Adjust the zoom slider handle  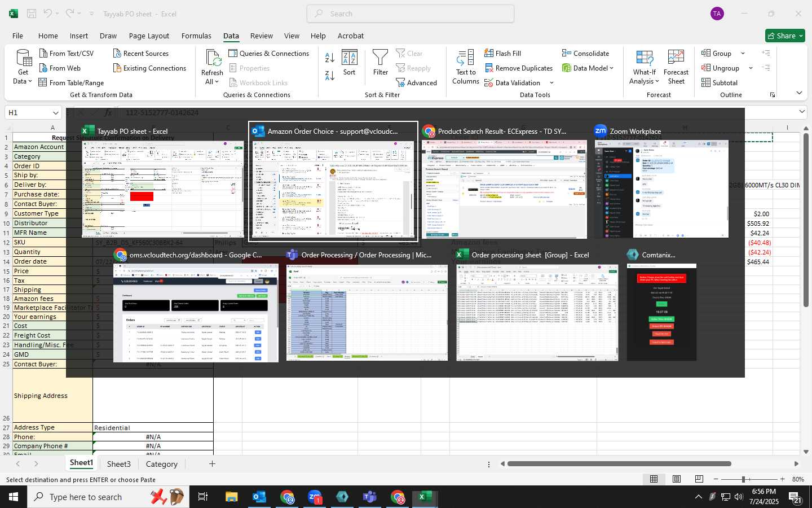click(x=744, y=479)
